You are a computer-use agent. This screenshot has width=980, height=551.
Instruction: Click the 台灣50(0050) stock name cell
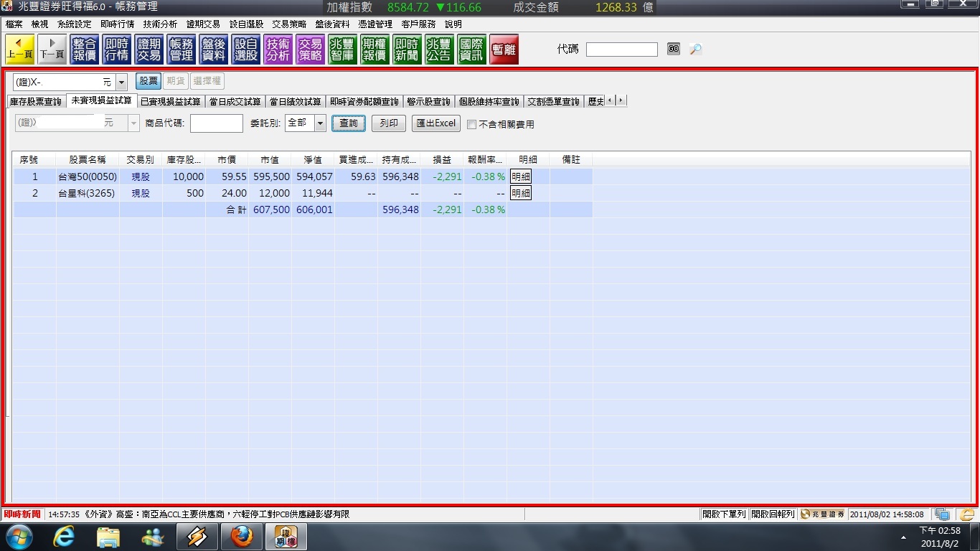[x=88, y=176]
